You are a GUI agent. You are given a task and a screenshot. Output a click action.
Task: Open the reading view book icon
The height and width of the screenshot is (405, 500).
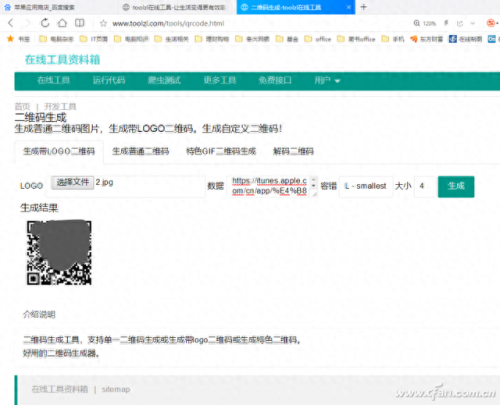(79, 23)
